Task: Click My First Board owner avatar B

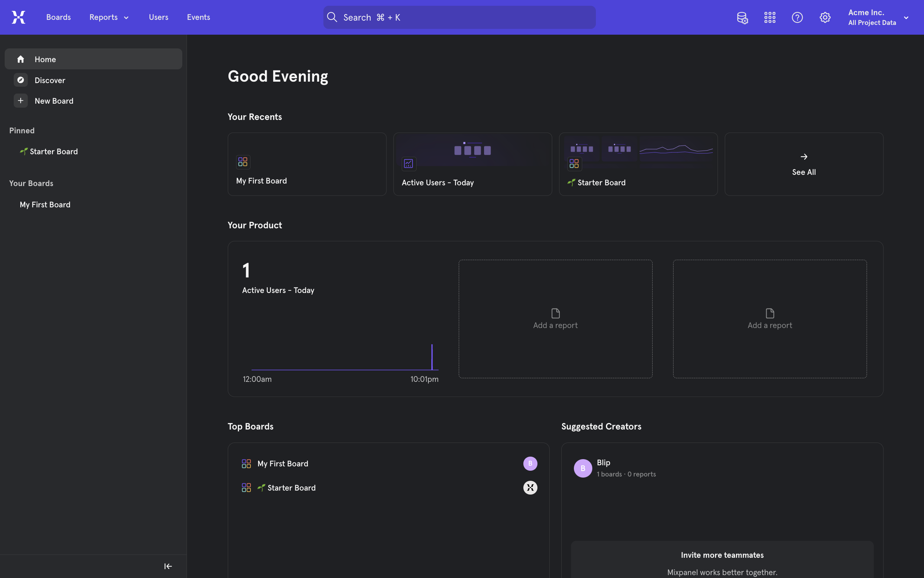Action: coord(530,463)
